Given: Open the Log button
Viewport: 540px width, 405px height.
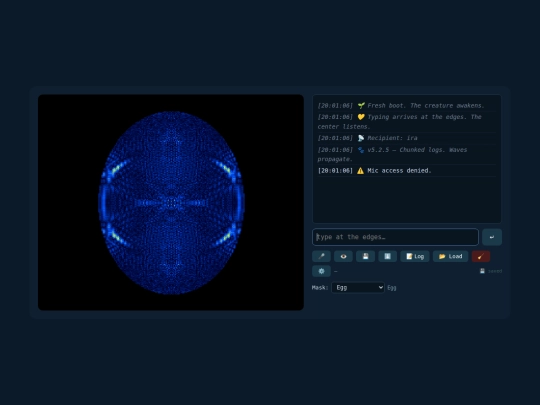Looking at the screenshot, I should point(415,256).
